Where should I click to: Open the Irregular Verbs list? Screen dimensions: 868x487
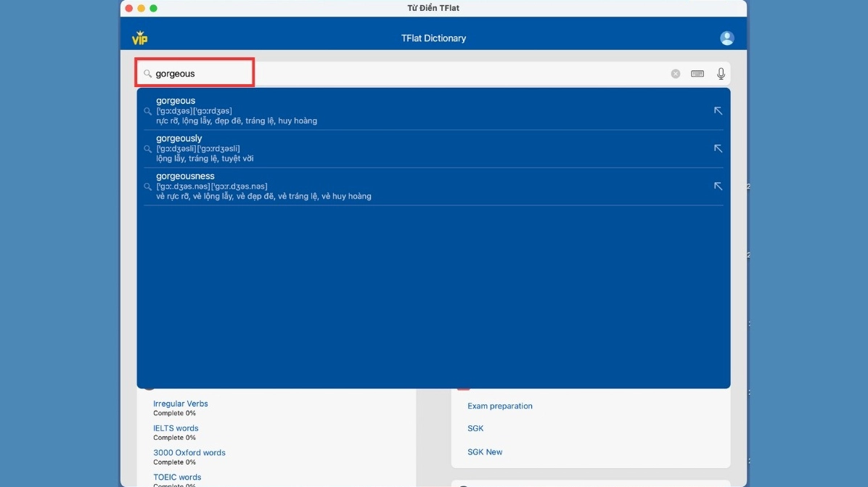click(180, 404)
